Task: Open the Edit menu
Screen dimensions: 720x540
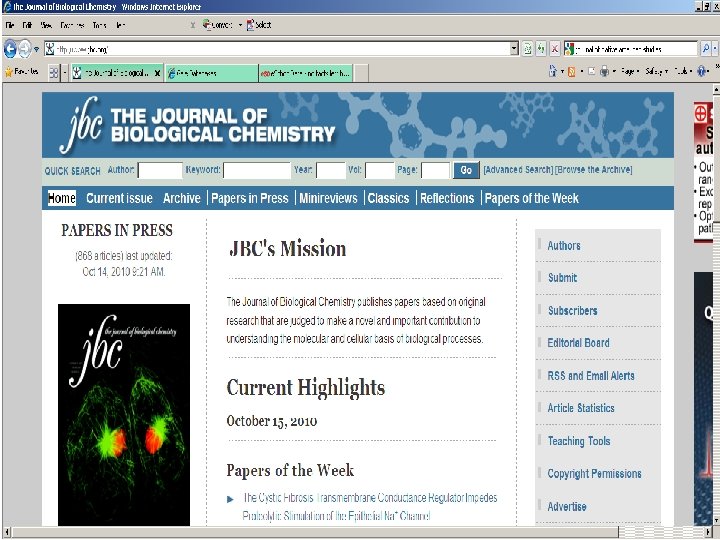Action: [x=27, y=25]
